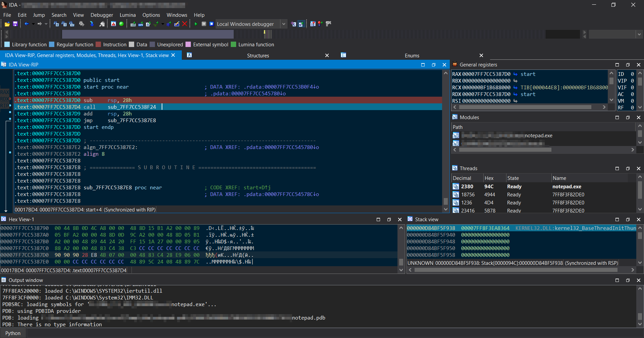Terminate process with blue stop button

coord(212,24)
